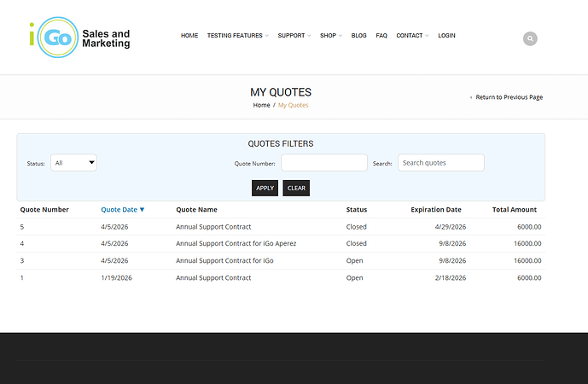Click Return to Previous Page link
588x384 pixels.
click(x=508, y=97)
